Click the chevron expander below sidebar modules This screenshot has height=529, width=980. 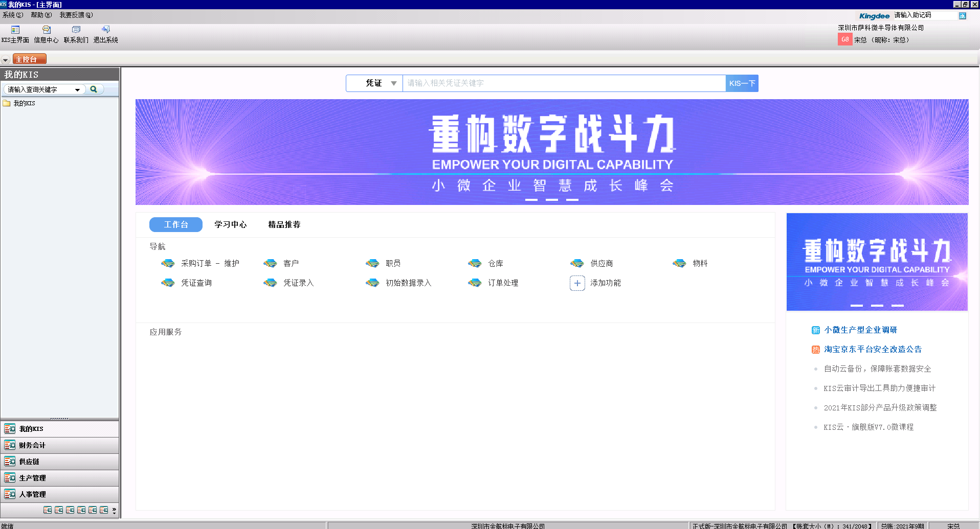pyautogui.click(x=114, y=510)
